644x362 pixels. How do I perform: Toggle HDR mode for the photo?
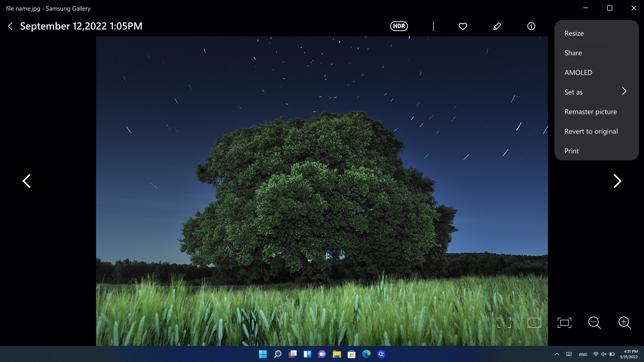[x=398, y=26]
